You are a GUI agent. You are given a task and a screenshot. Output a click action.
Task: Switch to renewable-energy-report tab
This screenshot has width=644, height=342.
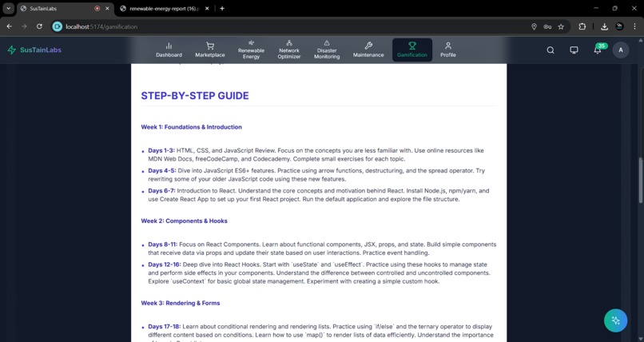(164, 9)
